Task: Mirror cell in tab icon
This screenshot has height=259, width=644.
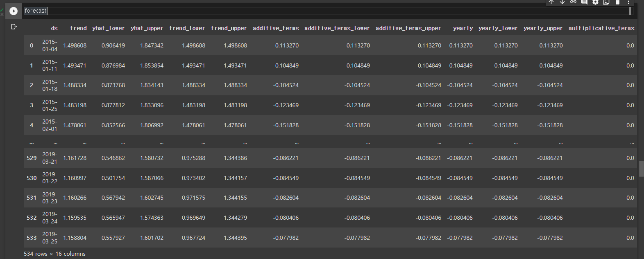Action: [607, 2]
